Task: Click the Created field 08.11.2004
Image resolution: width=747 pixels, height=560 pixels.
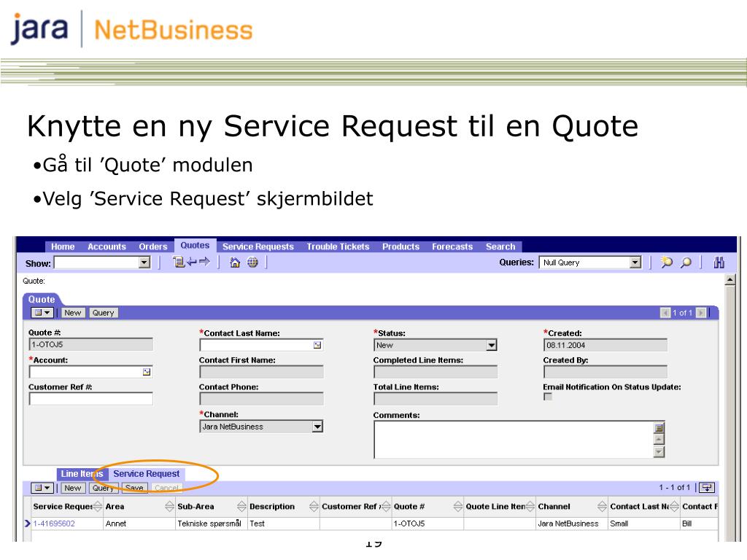Action: click(x=605, y=345)
